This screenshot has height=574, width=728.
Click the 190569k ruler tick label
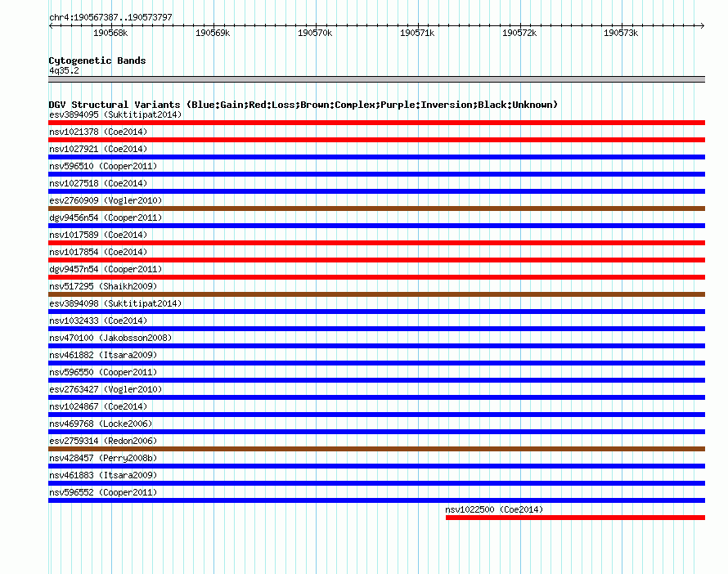click(x=213, y=33)
